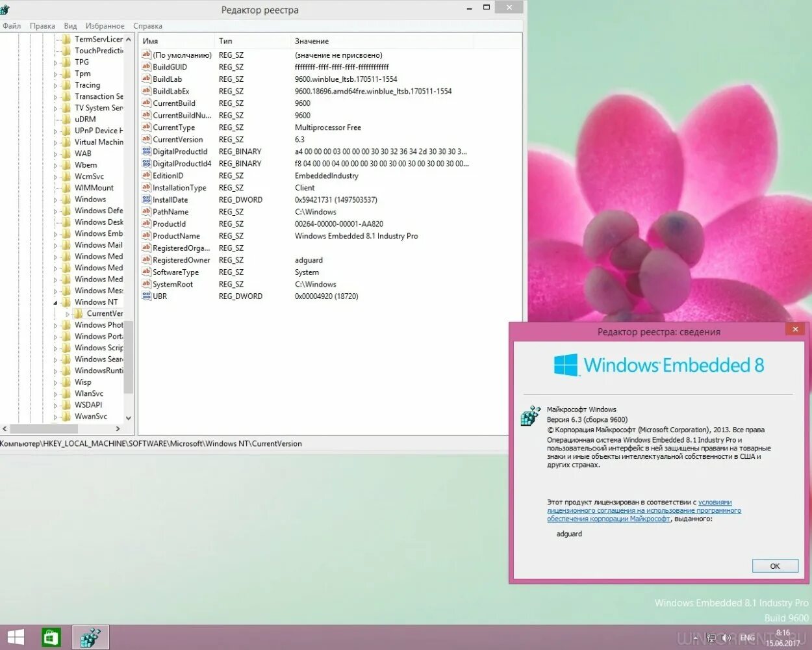Click the InstallationType value icon
The width and height of the screenshot is (812, 650).
(x=147, y=187)
